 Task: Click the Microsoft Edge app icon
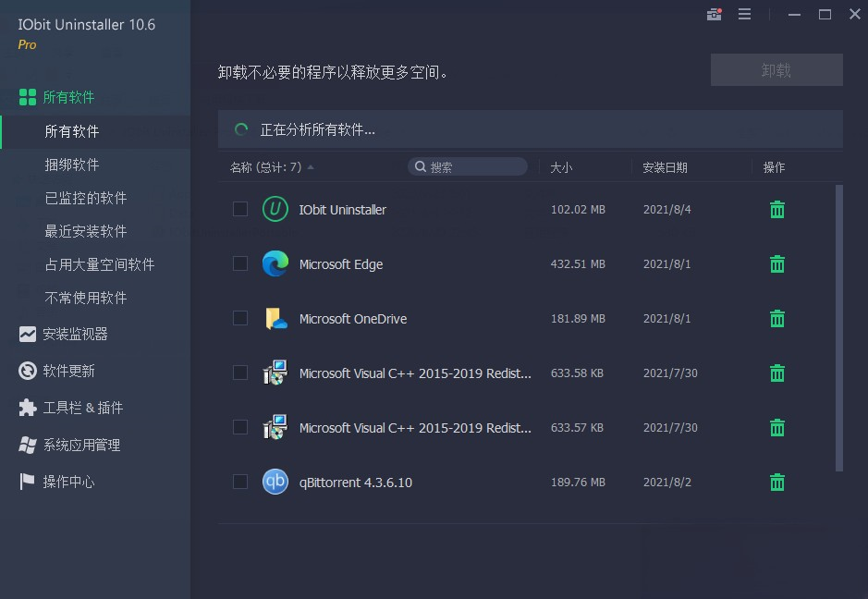(x=275, y=263)
